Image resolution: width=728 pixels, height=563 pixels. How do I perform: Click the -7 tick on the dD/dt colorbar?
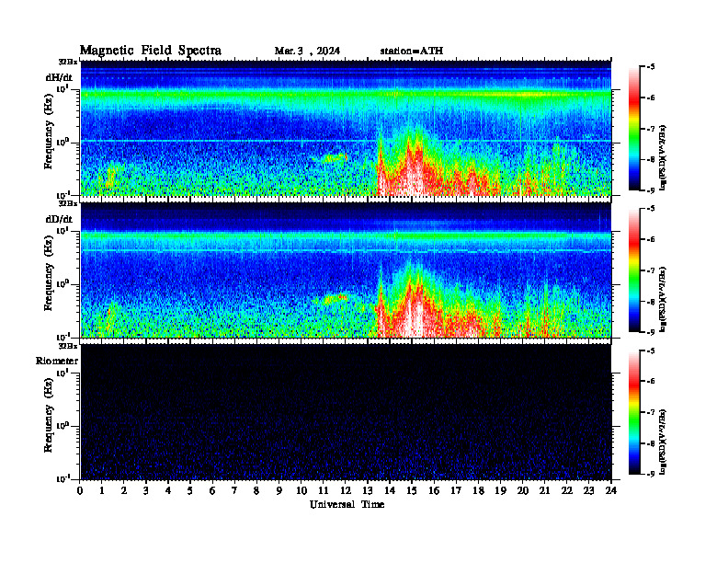651,270
